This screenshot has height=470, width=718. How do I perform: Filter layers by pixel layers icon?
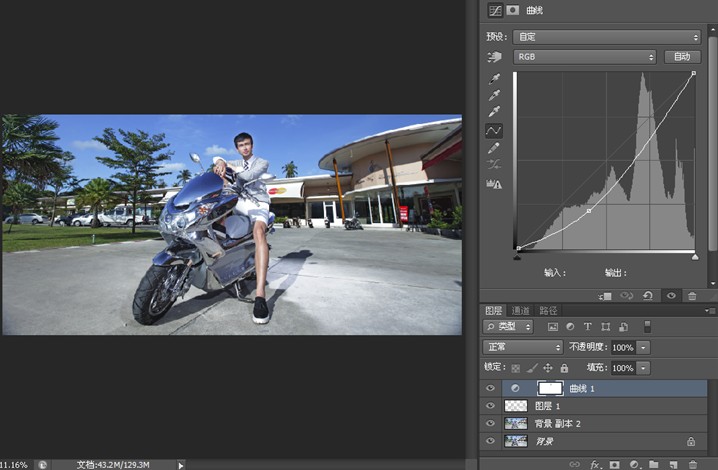tap(553, 327)
